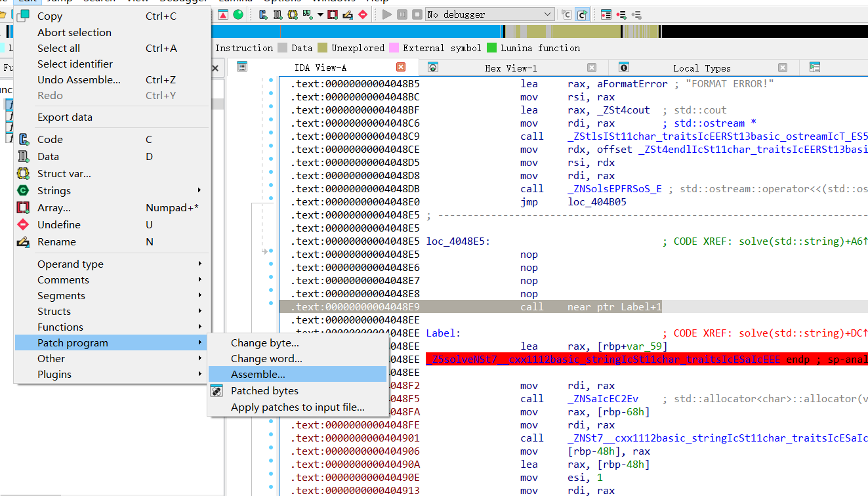Image resolution: width=868 pixels, height=496 pixels.
Task: Click the pink External symbol legend swatch
Action: coord(394,48)
